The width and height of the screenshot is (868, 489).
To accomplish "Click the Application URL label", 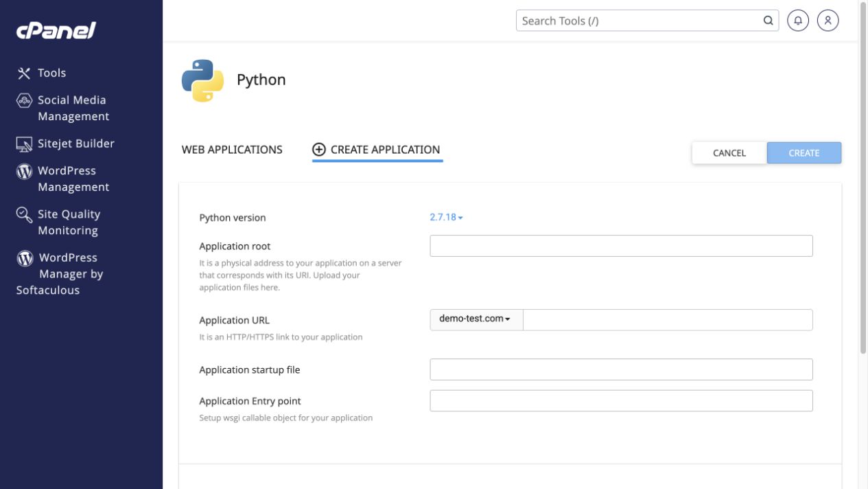I will [x=234, y=320].
